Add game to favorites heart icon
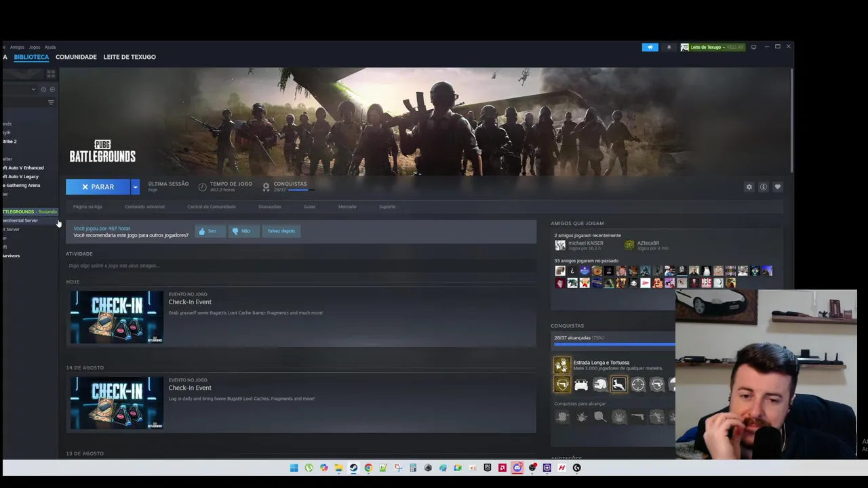The width and height of the screenshot is (868, 488). [777, 187]
